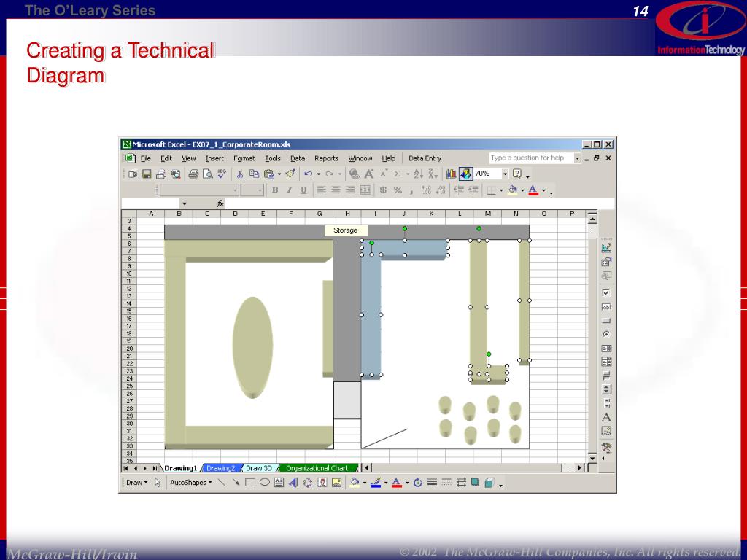Open the Font size dropdown

point(260,190)
